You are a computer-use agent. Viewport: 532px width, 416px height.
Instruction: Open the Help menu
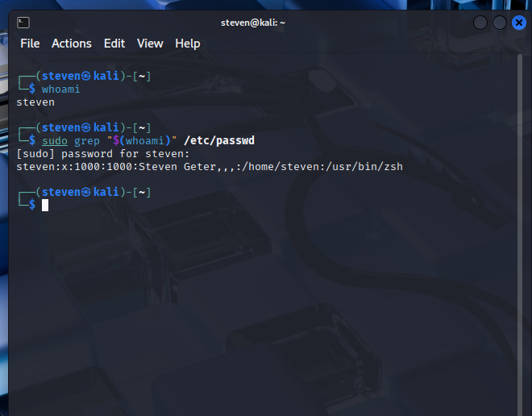click(x=187, y=44)
